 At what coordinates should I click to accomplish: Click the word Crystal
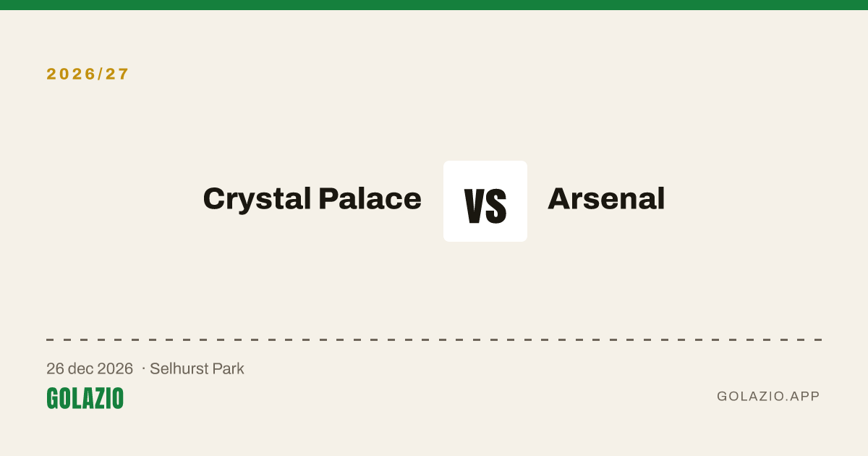258,199
